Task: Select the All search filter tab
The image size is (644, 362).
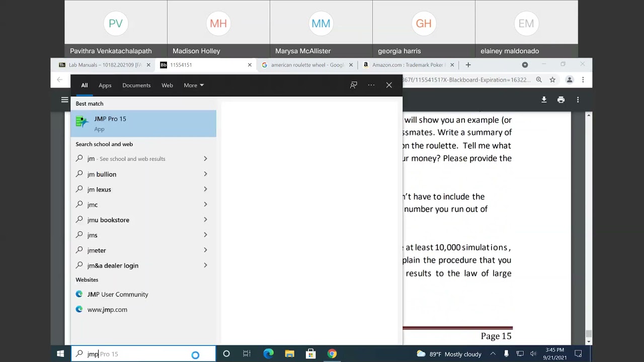Action: tap(85, 85)
